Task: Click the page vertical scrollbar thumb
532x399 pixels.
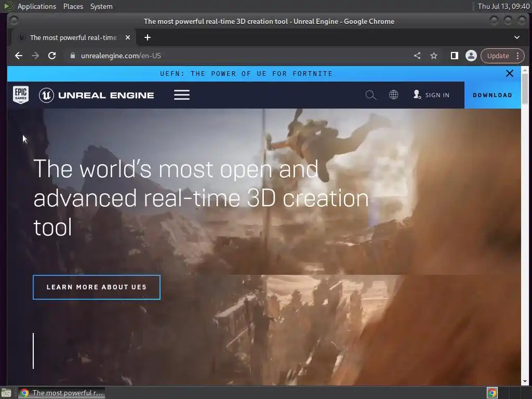Action: click(x=525, y=88)
